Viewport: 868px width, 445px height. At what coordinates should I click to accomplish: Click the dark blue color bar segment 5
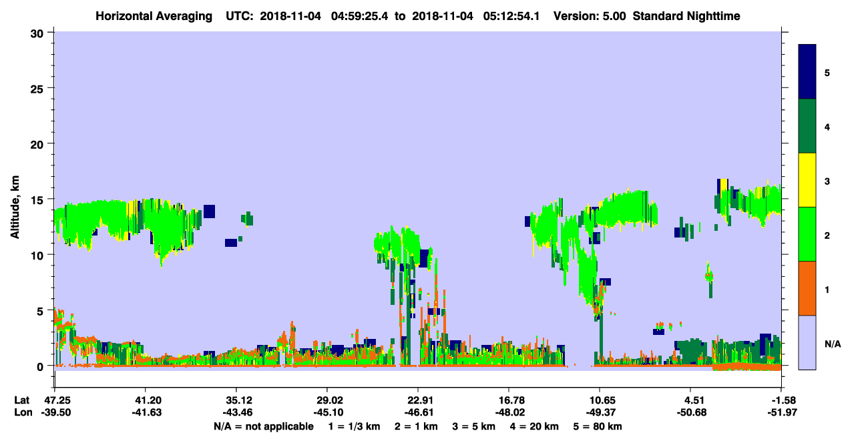[x=807, y=72]
